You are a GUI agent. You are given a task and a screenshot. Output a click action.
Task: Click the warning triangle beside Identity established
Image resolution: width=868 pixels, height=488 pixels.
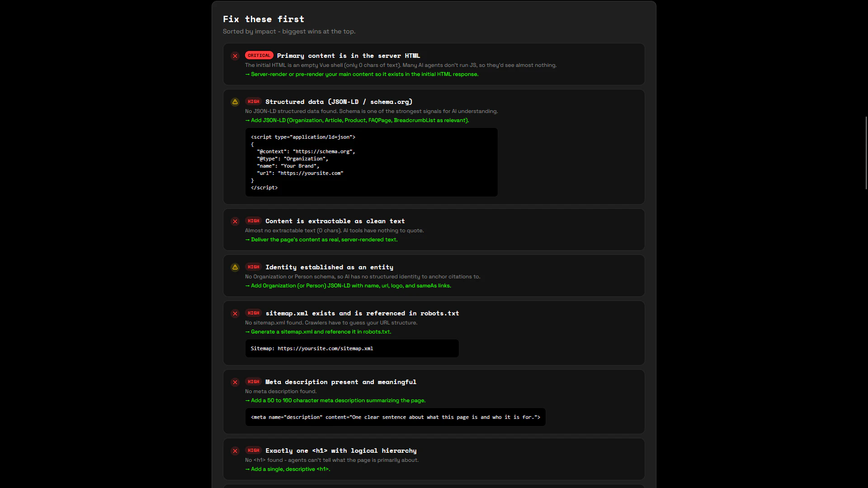point(235,267)
